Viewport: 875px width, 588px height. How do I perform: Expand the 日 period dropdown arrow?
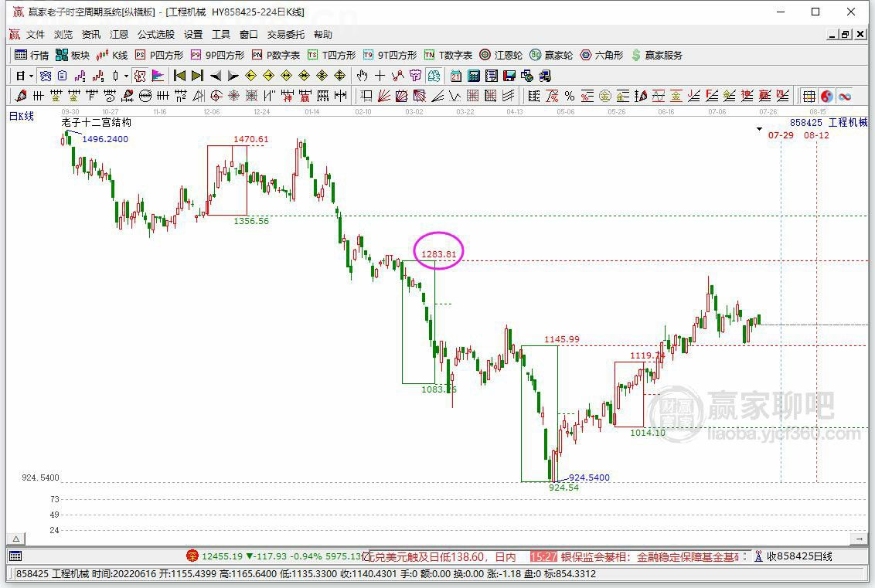[31, 76]
